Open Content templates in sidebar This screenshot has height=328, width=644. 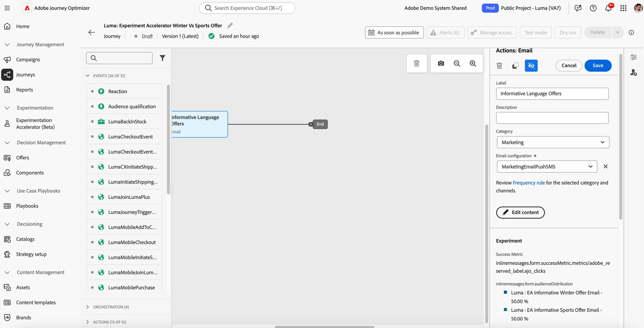pyautogui.click(x=36, y=303)
